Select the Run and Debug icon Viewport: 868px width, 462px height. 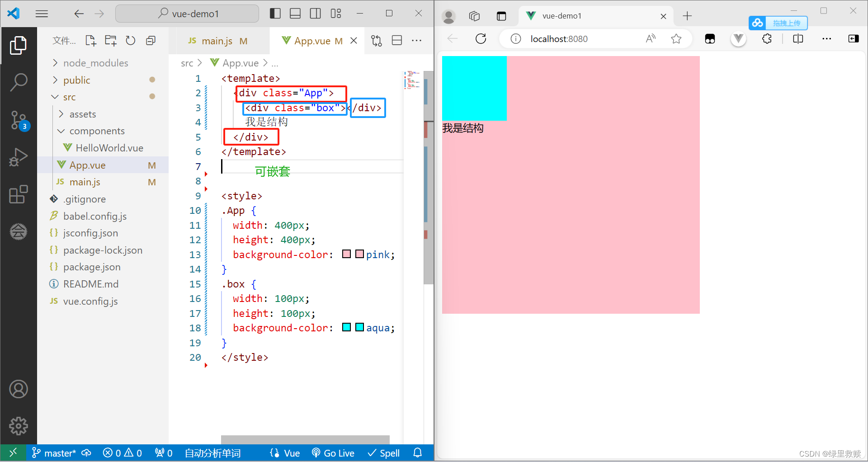pos(19,157)
